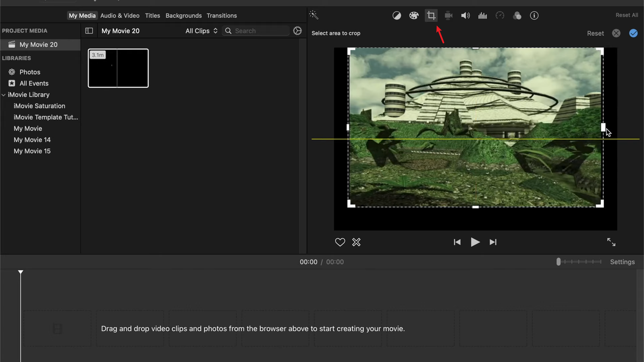
Task: Click the Auto Enhance magic wand icon
Action: [313, 15]
